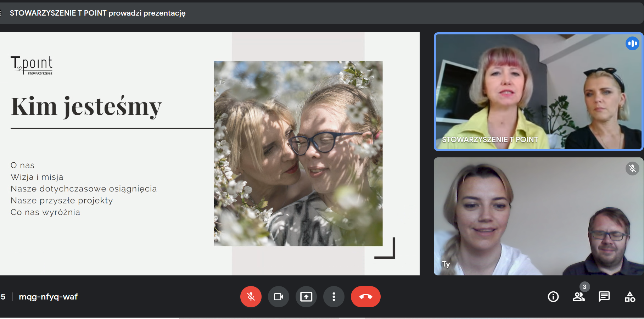The height and width of the screenshot is (319, 644).
Task: Click the T.point logo on the slide
Action: (32, 65)
